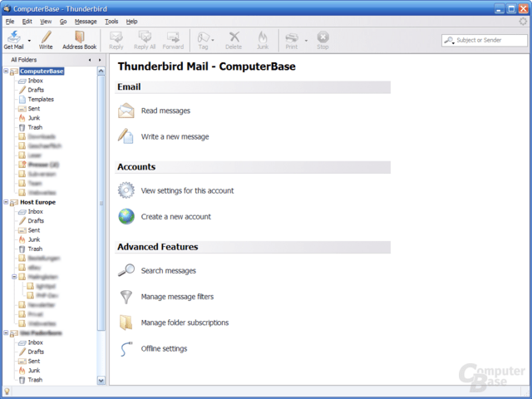Open the File menu

(10, 22)
